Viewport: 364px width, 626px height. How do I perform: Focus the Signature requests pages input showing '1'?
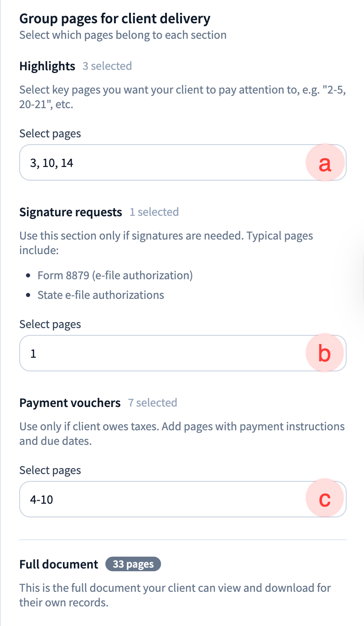[160, 354]
